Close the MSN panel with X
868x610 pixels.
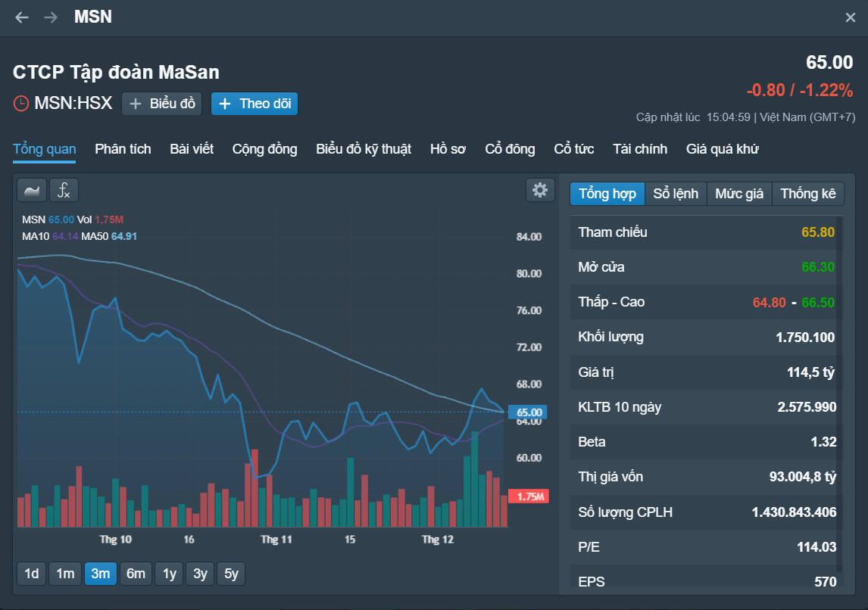(x=851, y=17)
